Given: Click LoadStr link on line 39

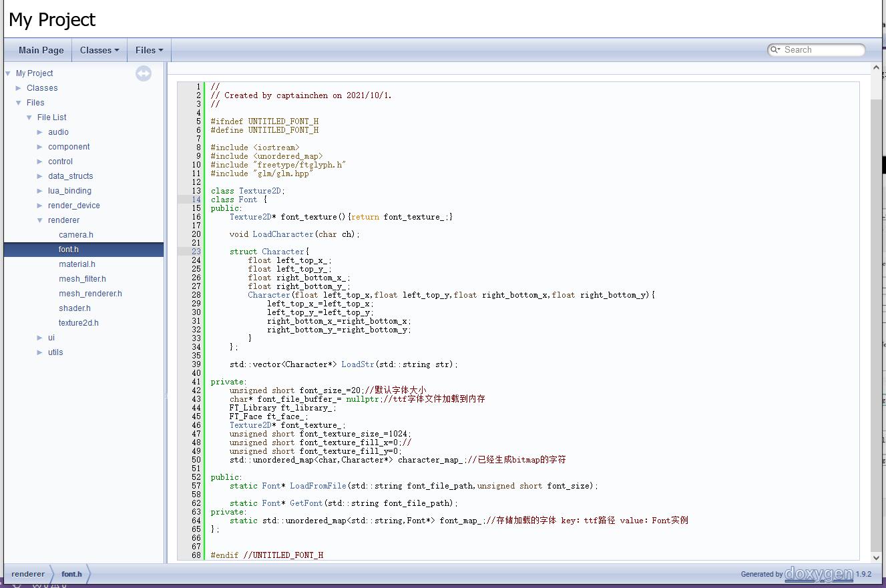Looking at the screenshot, I should [x=358, y=364].
